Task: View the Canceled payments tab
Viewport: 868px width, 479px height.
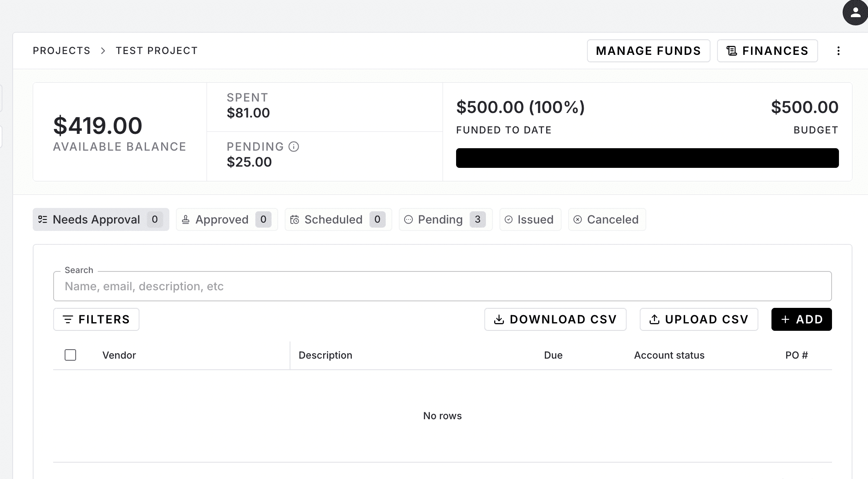Action: pyautogui.click(x=607, y=219)
